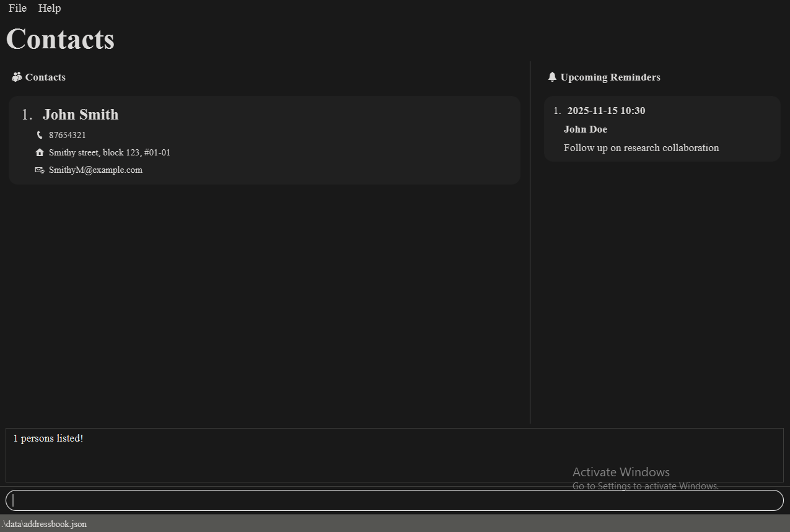Click the result box showing 1 persons listed
Viewport: 790px width, 532px height.
pyautogui.click(x=394, y=455)
